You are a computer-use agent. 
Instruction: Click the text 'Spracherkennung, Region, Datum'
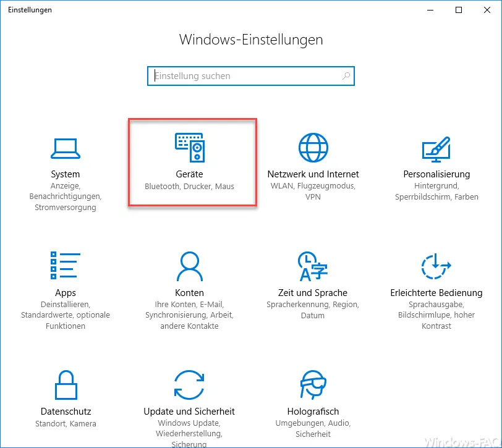(312, 310)
